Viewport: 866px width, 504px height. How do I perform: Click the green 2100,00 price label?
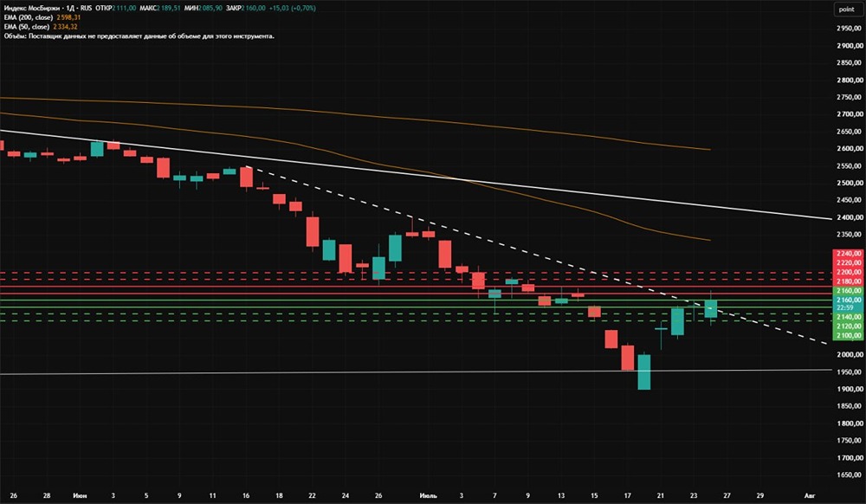(849, 336)
